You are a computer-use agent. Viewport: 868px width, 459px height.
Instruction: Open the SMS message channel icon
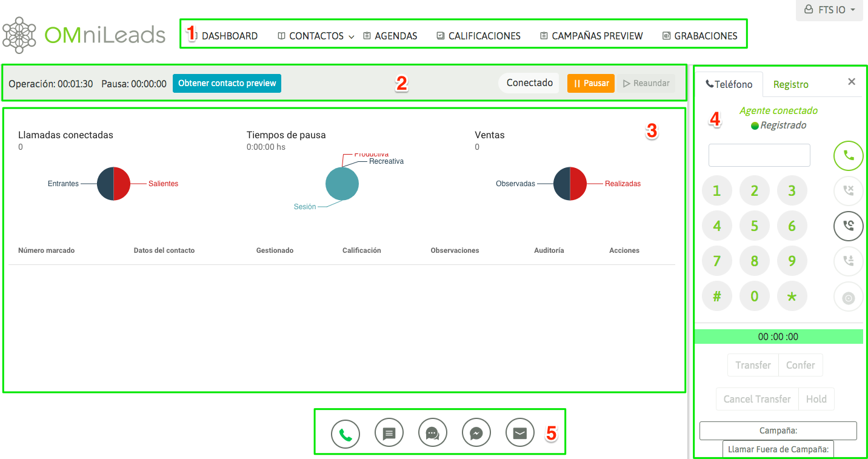pyautogui.click(x=389, y=434)
